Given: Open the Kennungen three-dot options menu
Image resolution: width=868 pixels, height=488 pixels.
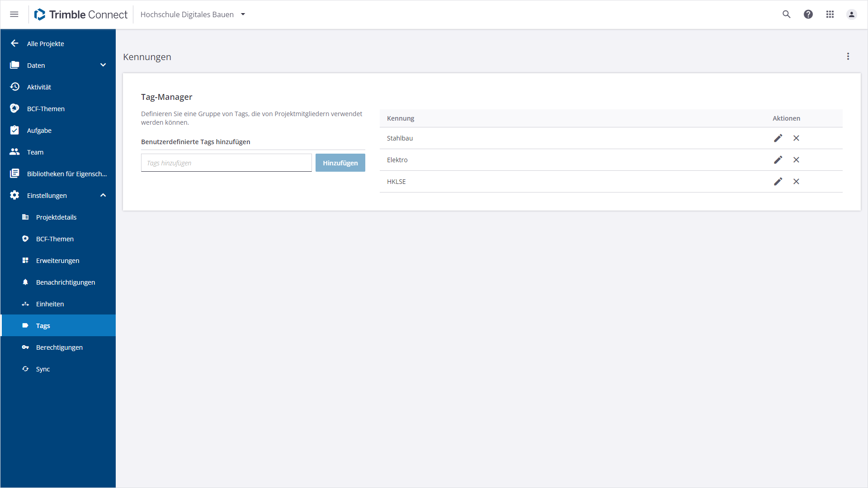Looking at the screenshot, I should [848, 56].
